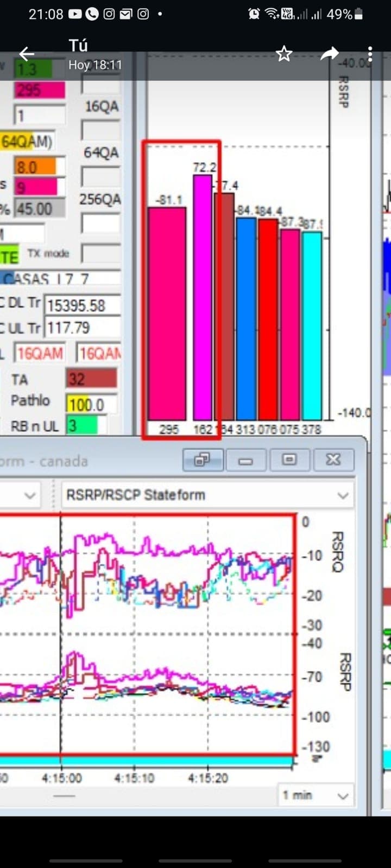Star this message with the star icon
Viewport: 391px width, 868px height.
pos(284,54)
